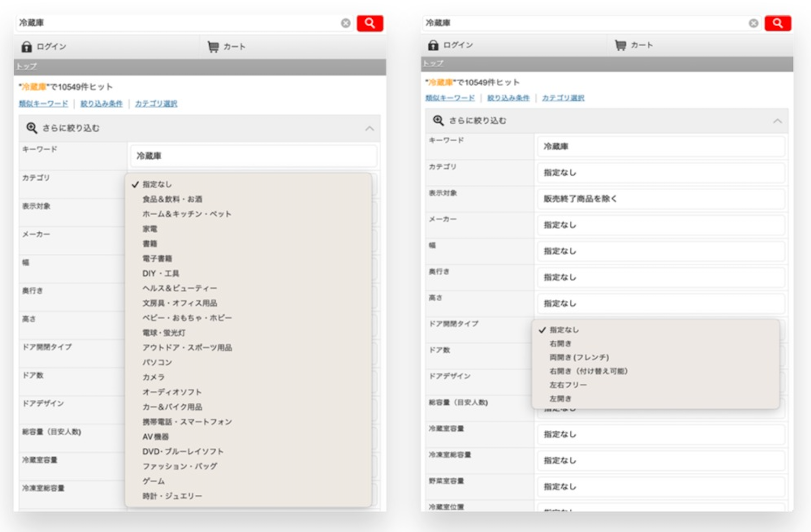Open the cart via the カート icon
The height and width of the screenshot is (532, 811).
(213, 46)
